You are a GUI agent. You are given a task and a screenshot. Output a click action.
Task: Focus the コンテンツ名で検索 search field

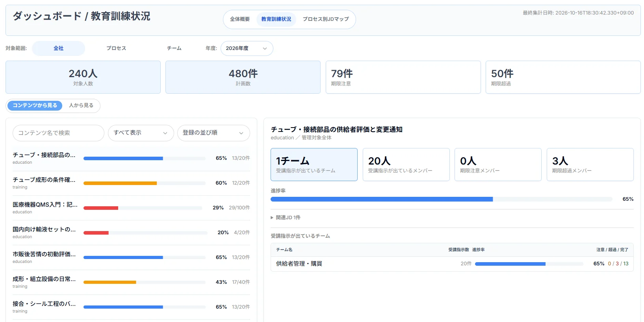[x=58, y=133]
